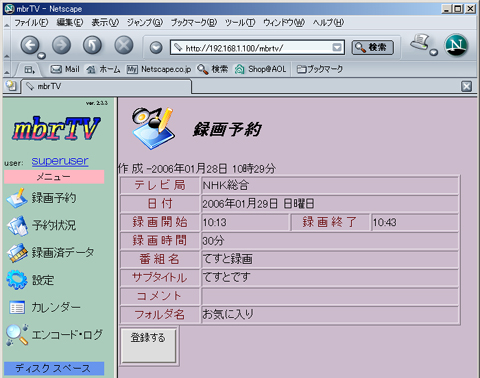480x378 pixels.
Task: Open 予約状況 in the sidebar
Action: [42, 225]
